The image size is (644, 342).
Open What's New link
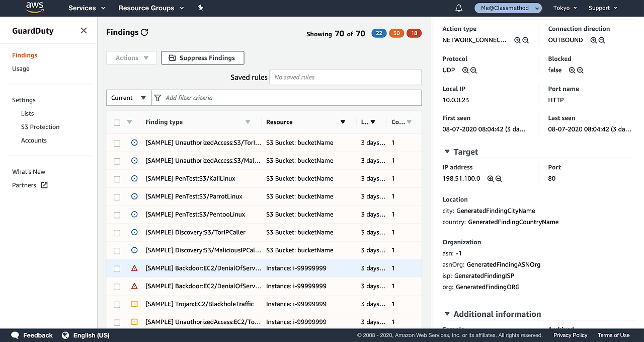pyautogui.click(x=29, y=172)
